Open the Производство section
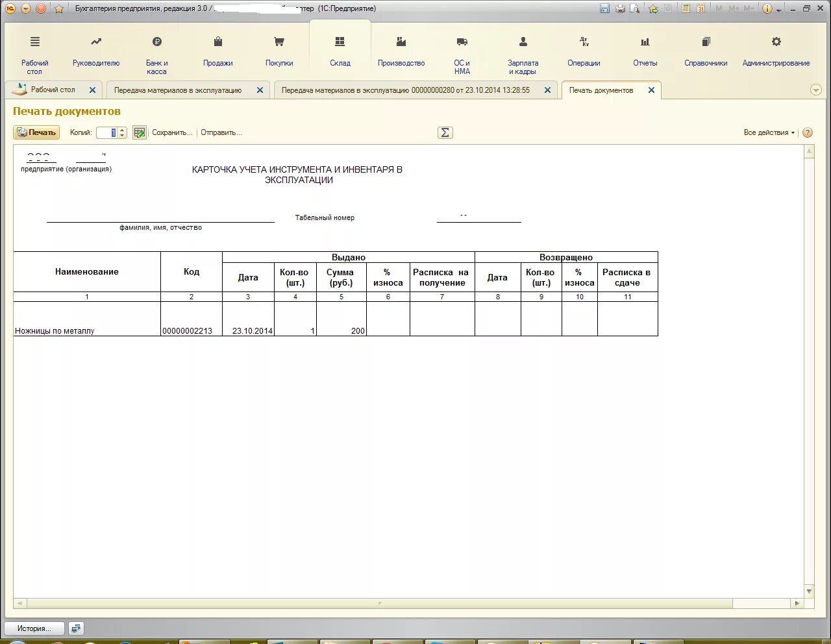Image resolution: width=831 pixels, height=644 pixels. [x=401, y=52]
